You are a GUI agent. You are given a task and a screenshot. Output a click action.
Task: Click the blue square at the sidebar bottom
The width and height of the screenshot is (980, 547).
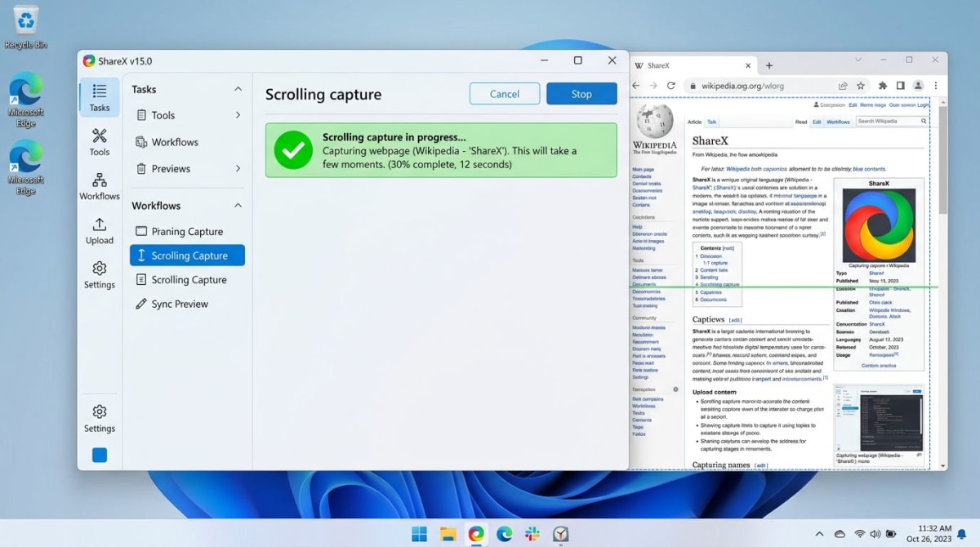pyautogui.click(x=99, y=455)
